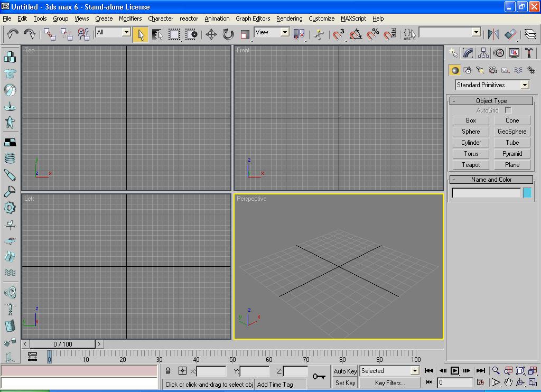Toggle Angle Snap
This screenshot has height=392, width=541.
point(356,34)
